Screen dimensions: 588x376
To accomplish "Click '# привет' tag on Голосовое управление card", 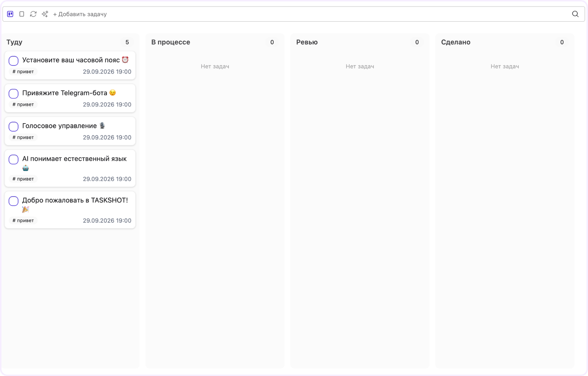I will 23,137.
